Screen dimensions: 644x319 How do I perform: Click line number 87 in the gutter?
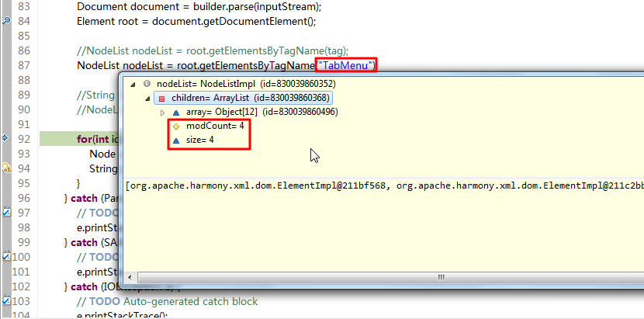[x=24, y=65]
